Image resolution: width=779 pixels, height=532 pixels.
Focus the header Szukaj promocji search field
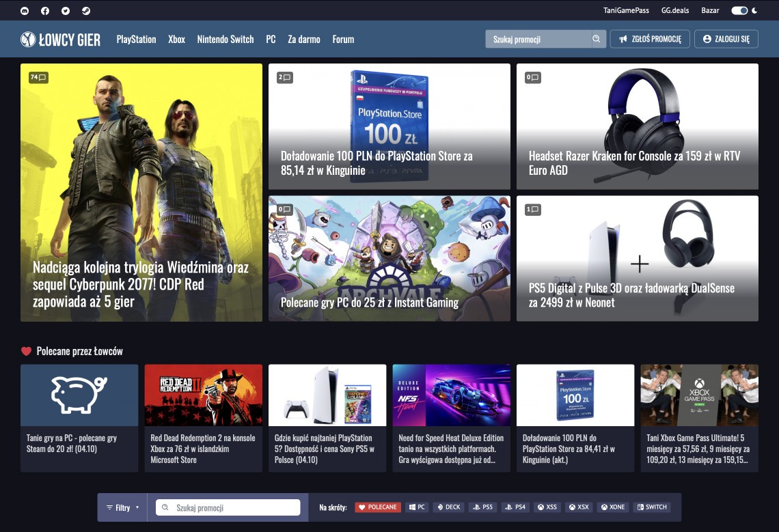click(x=538, y=39)
